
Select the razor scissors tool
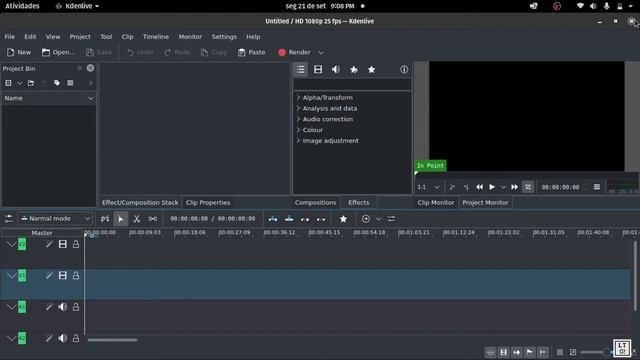click(137, 219)
